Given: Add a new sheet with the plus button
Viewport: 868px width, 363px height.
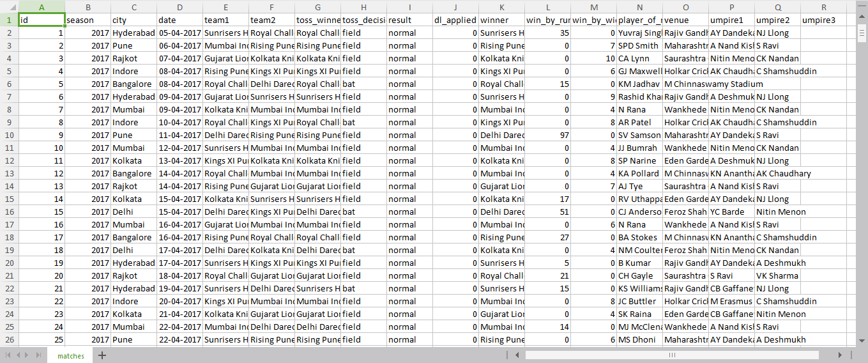Looking at the screenshot, I should (102, 355).
